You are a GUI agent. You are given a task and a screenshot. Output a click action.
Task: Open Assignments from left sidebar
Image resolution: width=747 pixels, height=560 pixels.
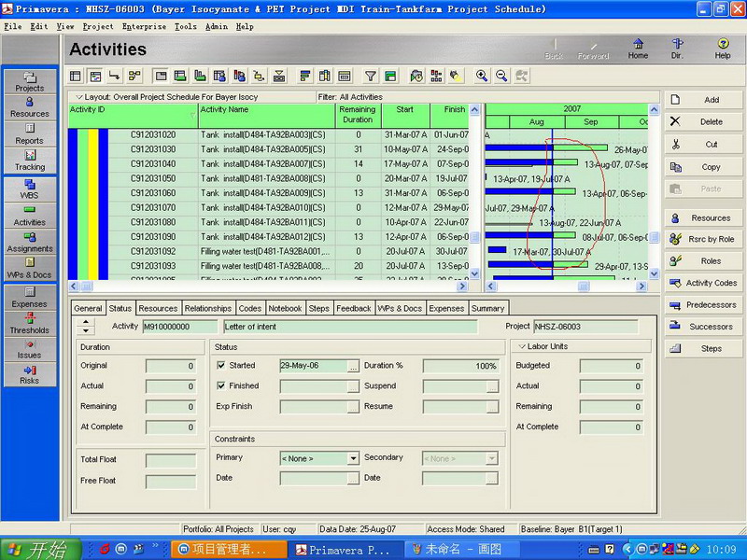point(30,243)
